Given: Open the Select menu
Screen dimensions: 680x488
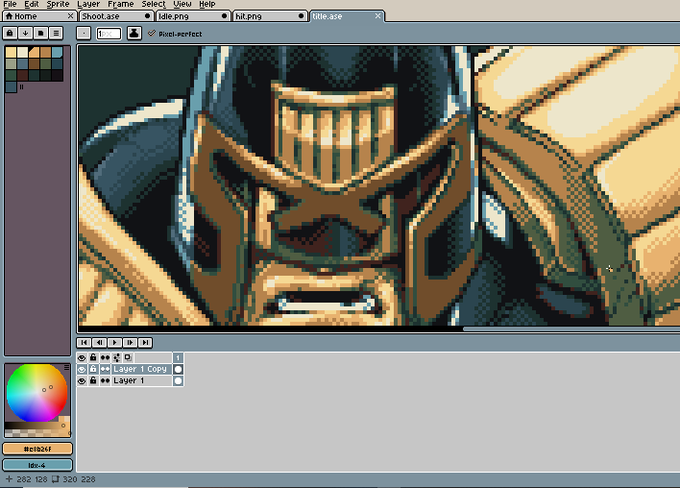Looking at the screenshot, I should (x=154, y=4).
